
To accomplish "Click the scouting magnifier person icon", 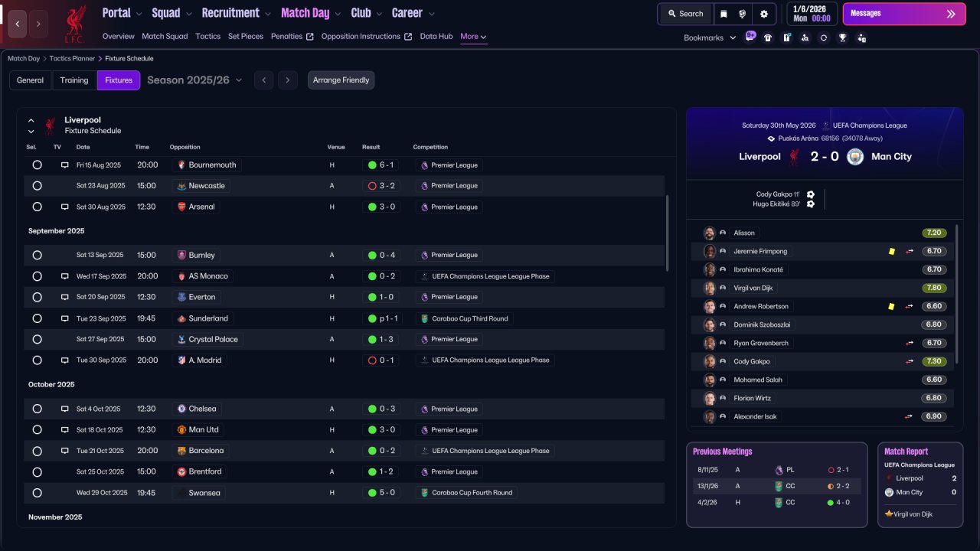I will point(805,37).
